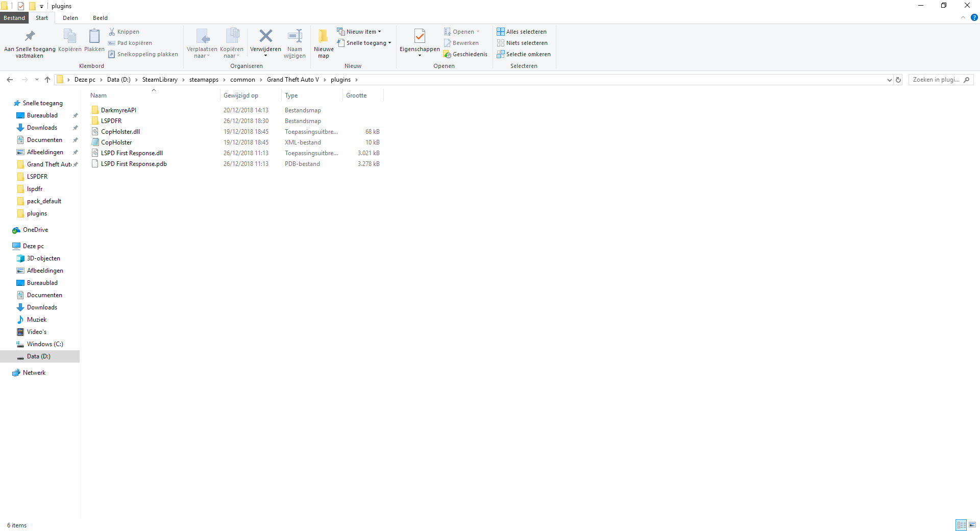Expand the Snelle toegang ribbon dropdown
Viewport: 980px width, 531px height.
click(364, 43)
